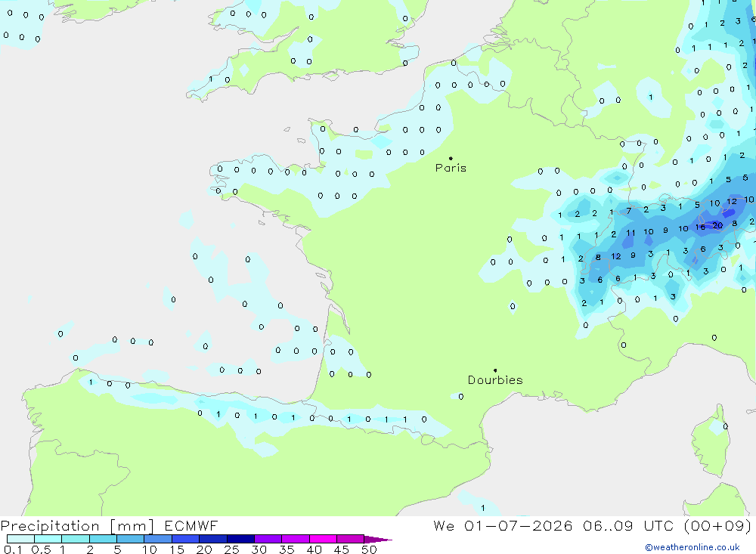The image size is (756, 554).
Task: Click the legend scale label 40
Action: (314, 549)
